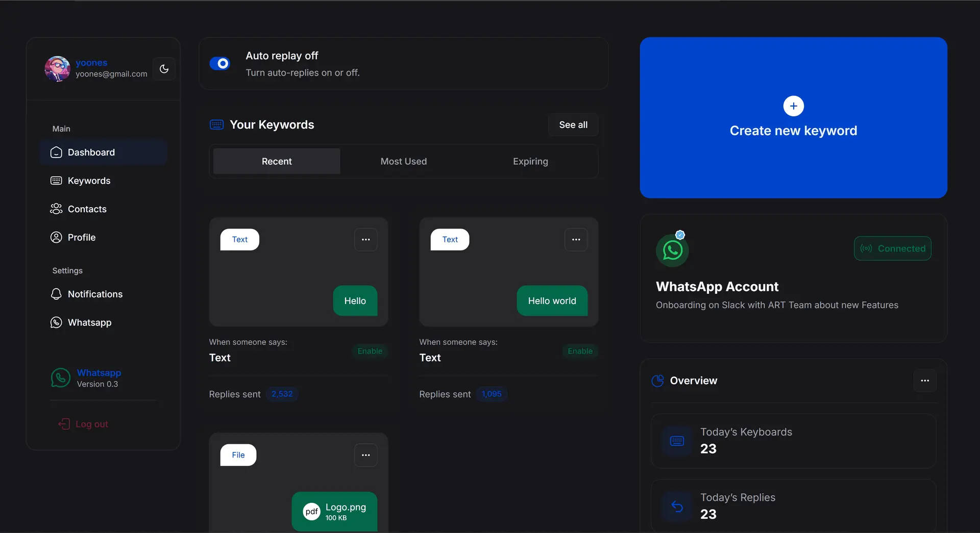Click the Notifications bell icon
Screen dimensions: 980x533
[x=56, y=294]
